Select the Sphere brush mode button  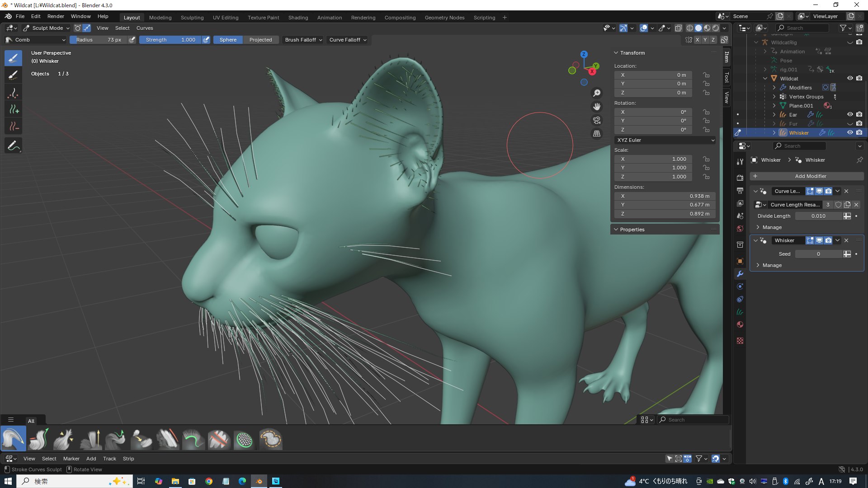(x=228, y=40)
